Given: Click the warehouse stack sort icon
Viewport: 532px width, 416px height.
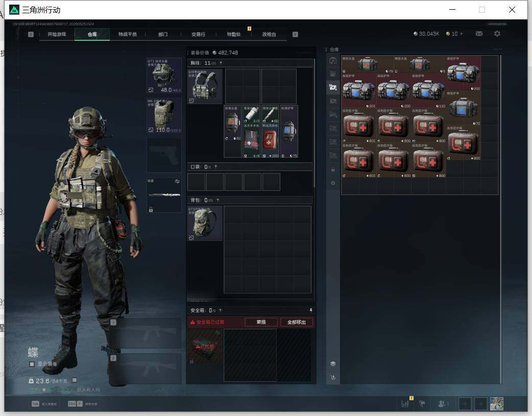Looking at the screenshot, I should tap(333, 364).
